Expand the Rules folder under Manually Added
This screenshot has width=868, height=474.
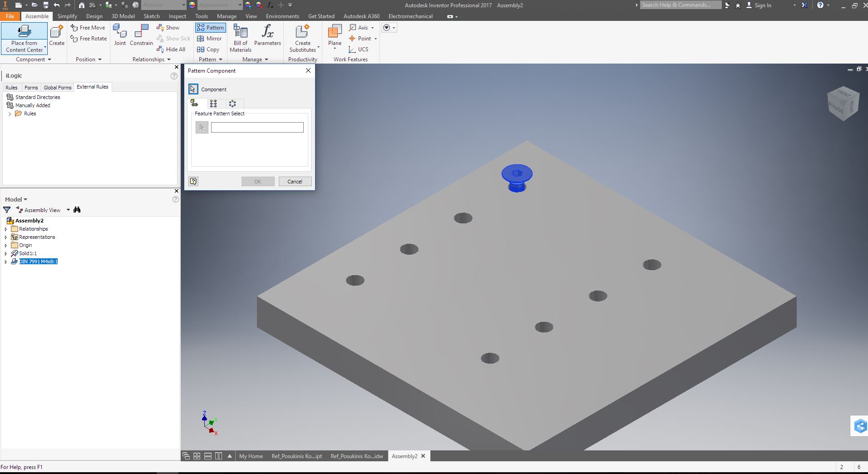[x=9, y=114]
